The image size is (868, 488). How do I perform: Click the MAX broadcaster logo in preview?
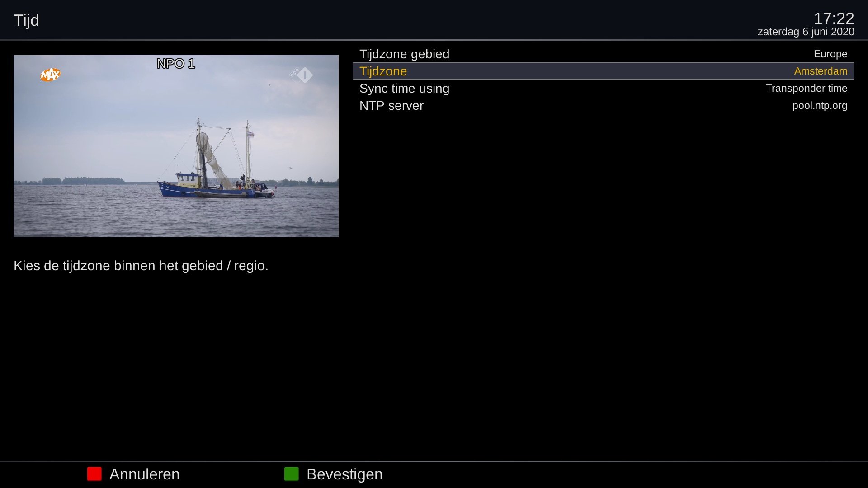click(50, 75)
